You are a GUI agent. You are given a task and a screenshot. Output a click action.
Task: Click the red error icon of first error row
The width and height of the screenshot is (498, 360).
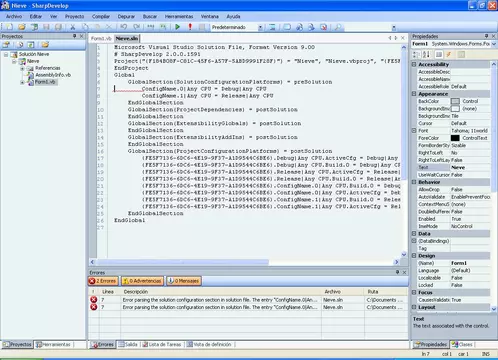[94, 300]
